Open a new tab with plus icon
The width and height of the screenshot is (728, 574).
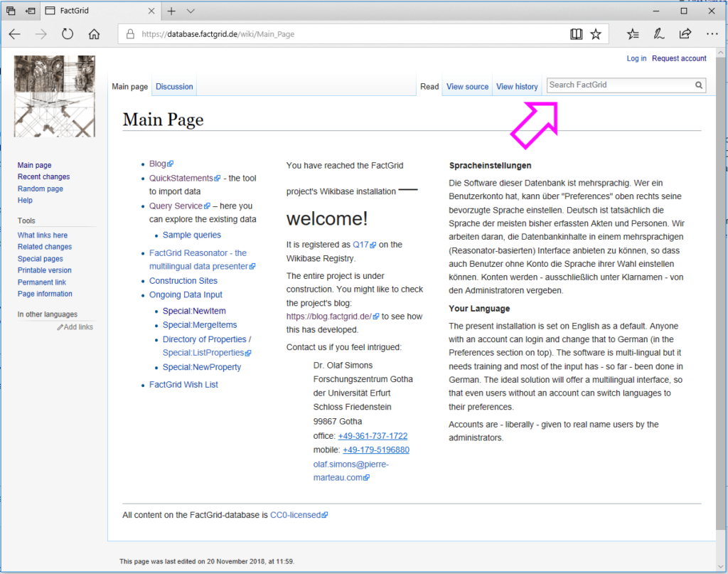171,11
